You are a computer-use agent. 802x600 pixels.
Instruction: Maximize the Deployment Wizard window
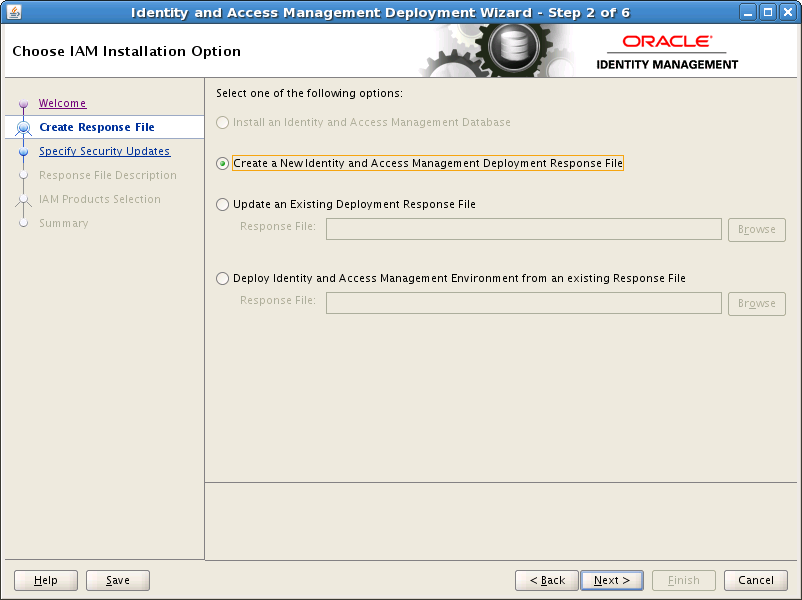coord(768,12)
